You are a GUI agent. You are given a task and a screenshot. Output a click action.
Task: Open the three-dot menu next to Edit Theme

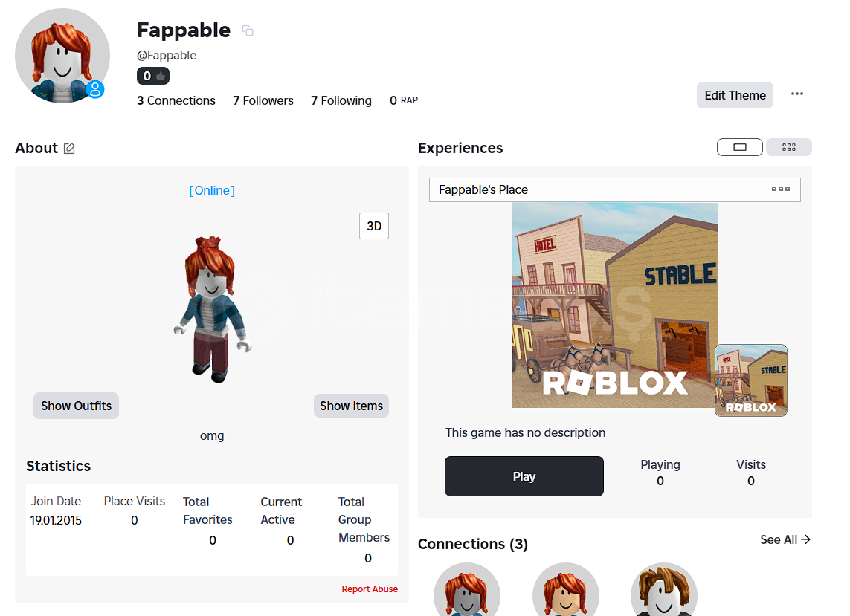pos(797,94)
